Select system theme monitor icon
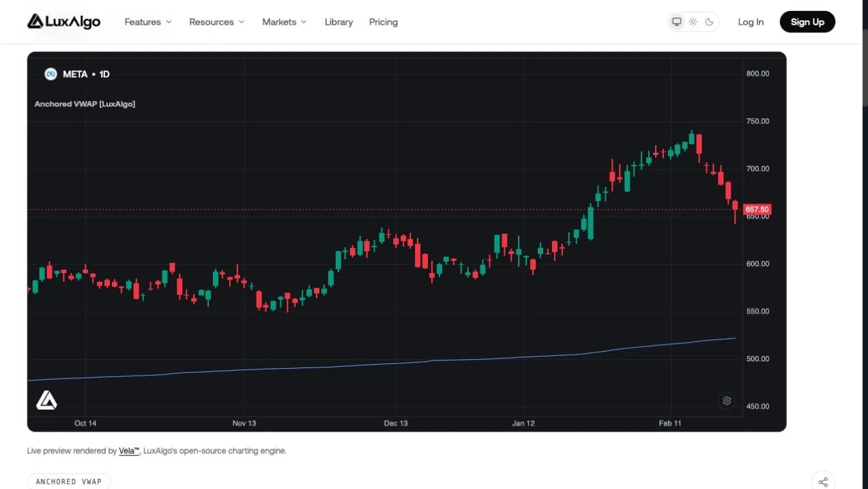 point(677,22)
